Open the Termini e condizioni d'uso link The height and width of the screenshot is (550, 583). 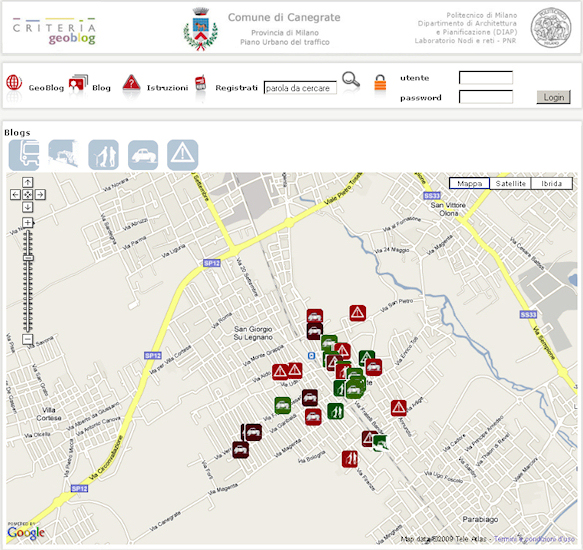[534, 538]
